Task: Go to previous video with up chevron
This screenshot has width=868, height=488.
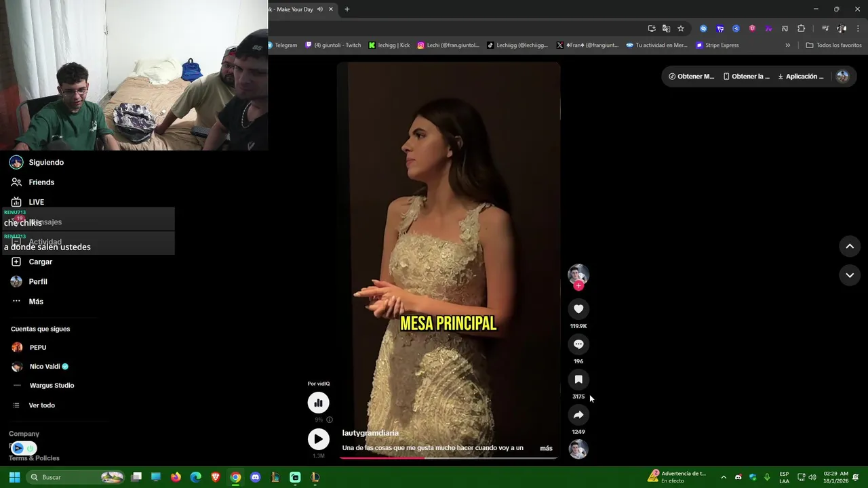Action: click(850, 247)
